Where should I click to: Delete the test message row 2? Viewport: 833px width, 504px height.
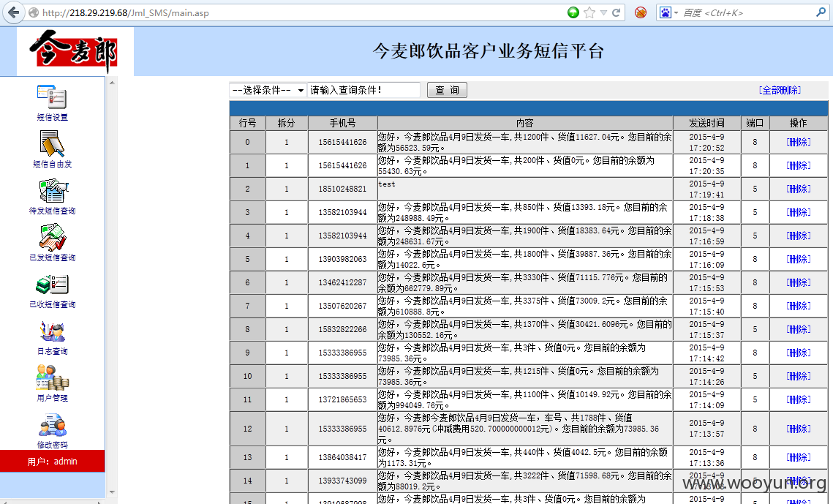click(x=799, y=189)
